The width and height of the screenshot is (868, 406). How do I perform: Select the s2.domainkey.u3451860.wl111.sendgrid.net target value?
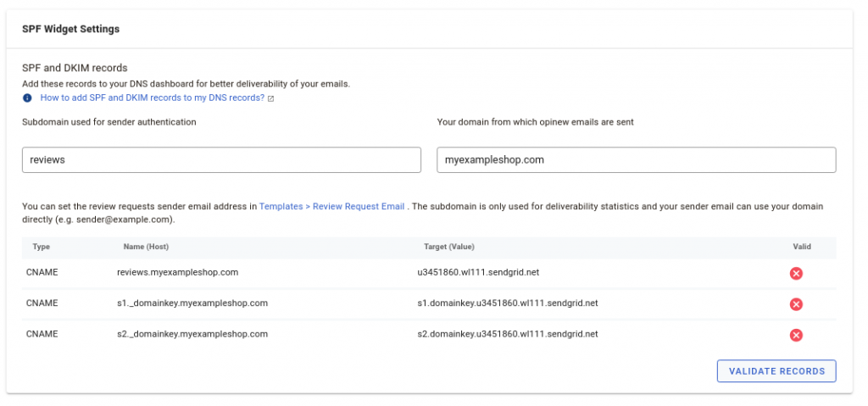[x=508, y=335]
